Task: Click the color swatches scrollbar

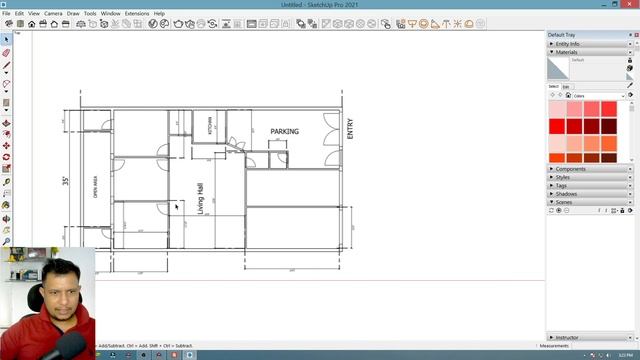Action: (632, 131)
